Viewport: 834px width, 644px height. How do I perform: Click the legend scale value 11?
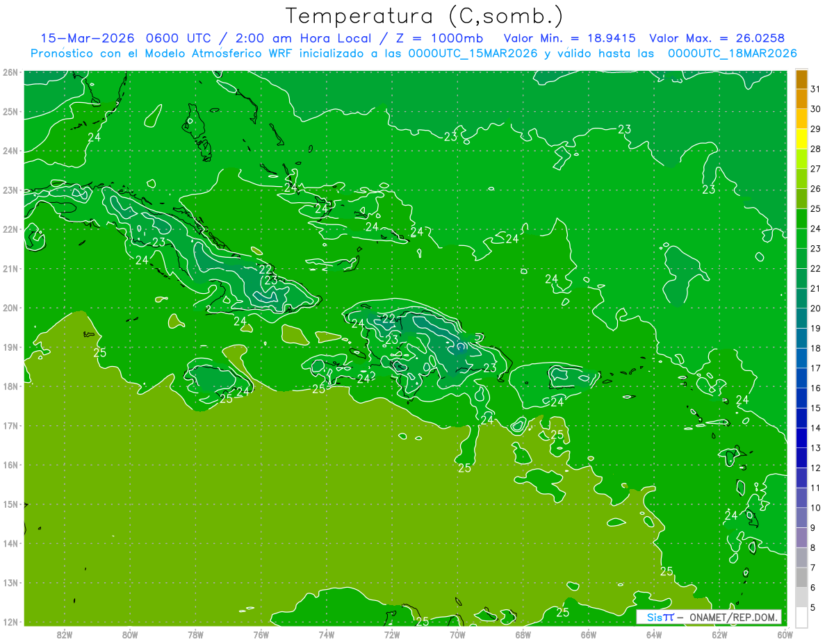pyautogui.click(x=816, y=488)
